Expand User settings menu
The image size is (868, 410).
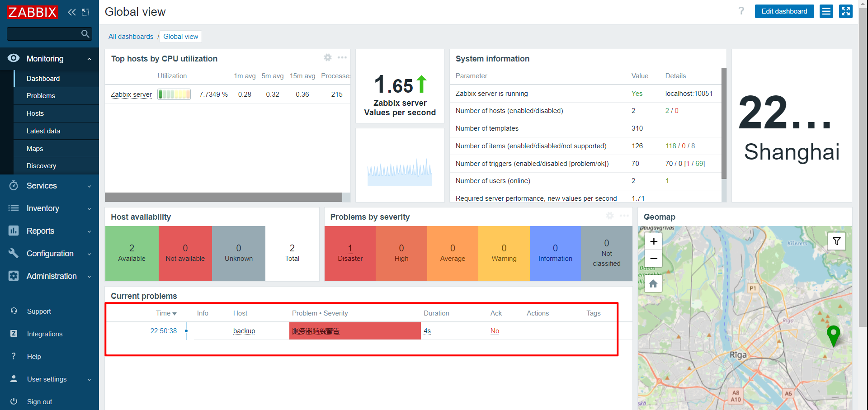(x=49, y=379)
